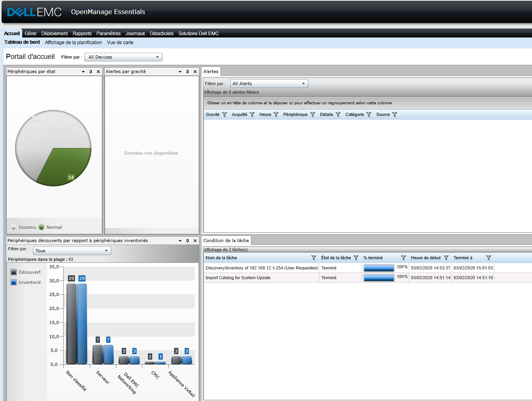Click Import Catalog task progress bar
Screen dimensions: 532x401
click(x=379, y=278)
